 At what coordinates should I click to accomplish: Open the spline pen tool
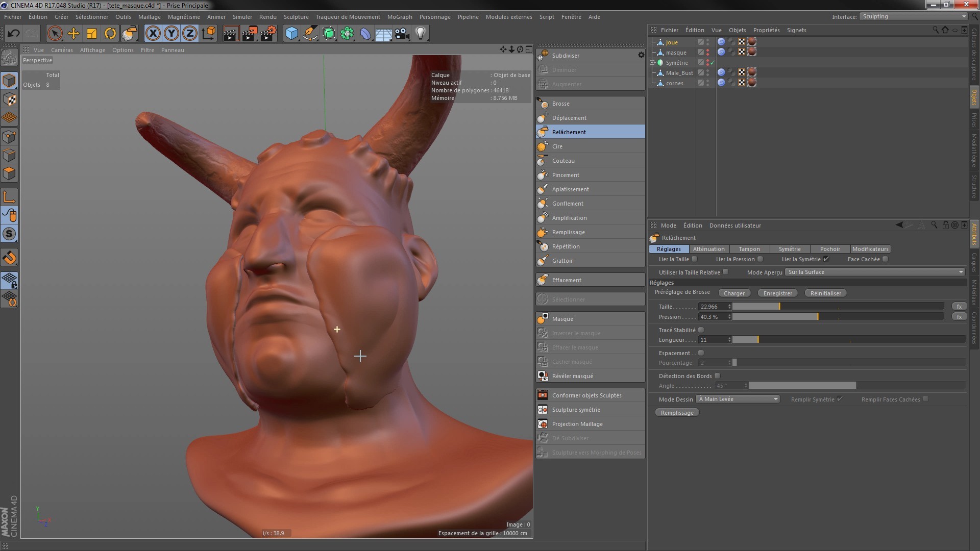pyautogui.click(x=310, y=34)
